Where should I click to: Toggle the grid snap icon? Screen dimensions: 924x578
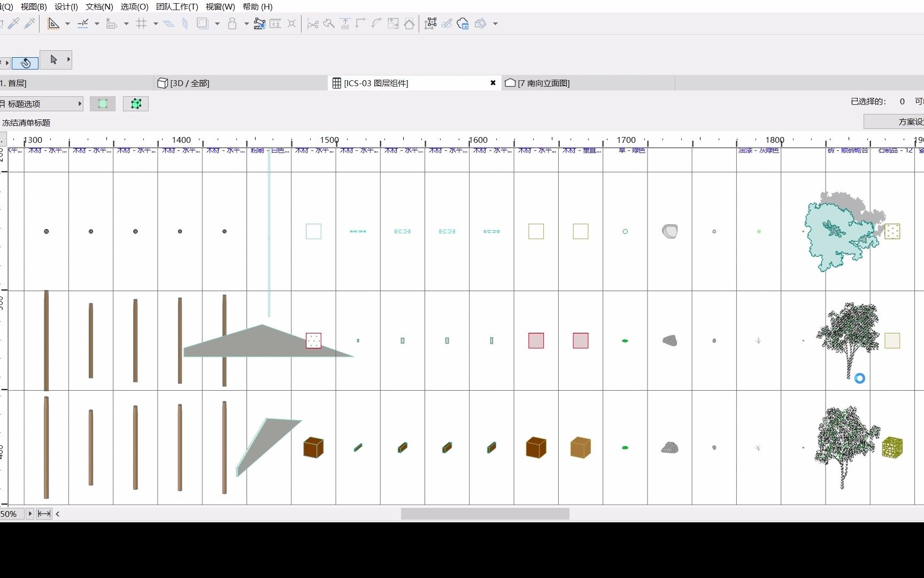click(x=142, y=24)
